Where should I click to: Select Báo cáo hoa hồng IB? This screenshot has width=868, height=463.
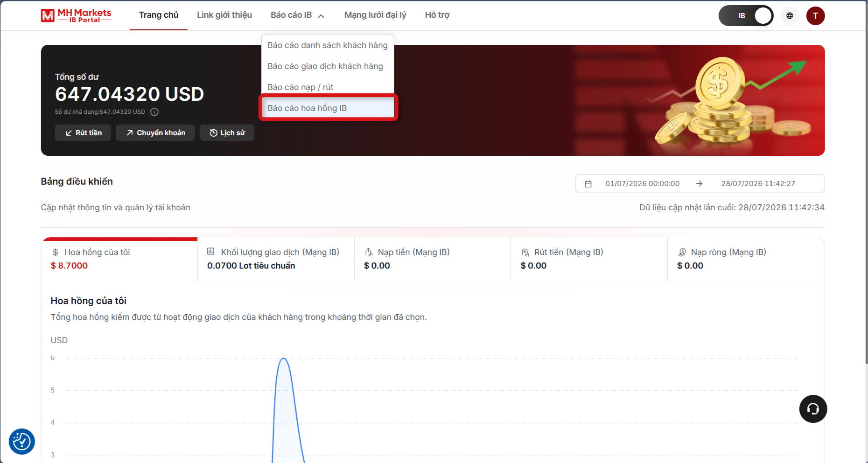328,108
